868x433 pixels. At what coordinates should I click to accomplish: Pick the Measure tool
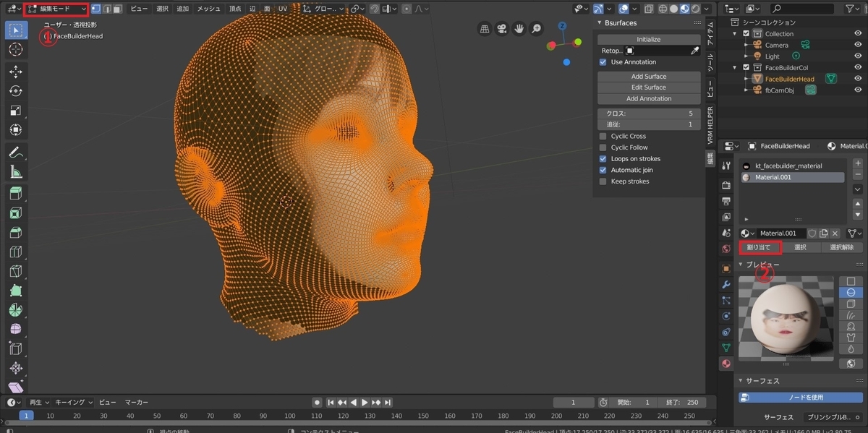point(15,172)
